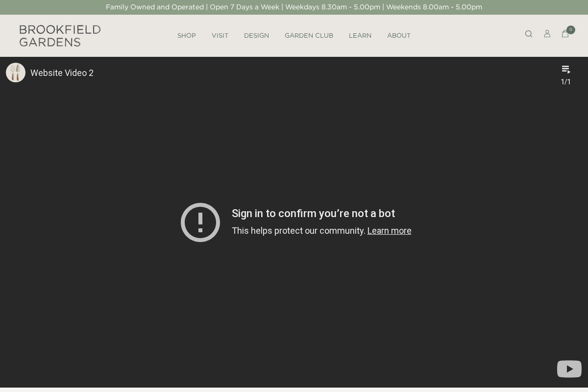Click the playlist queue icon on the video

pyautogui.click(x=565, y=69)
